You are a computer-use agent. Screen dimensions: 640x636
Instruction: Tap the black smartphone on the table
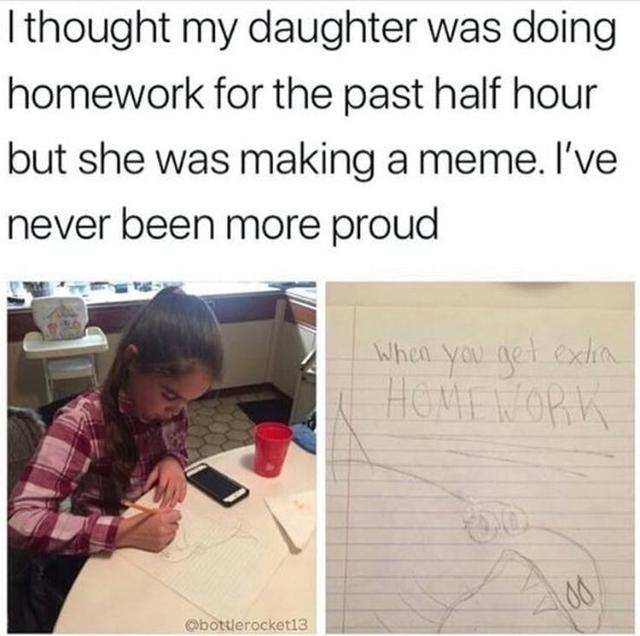[216, 483]
